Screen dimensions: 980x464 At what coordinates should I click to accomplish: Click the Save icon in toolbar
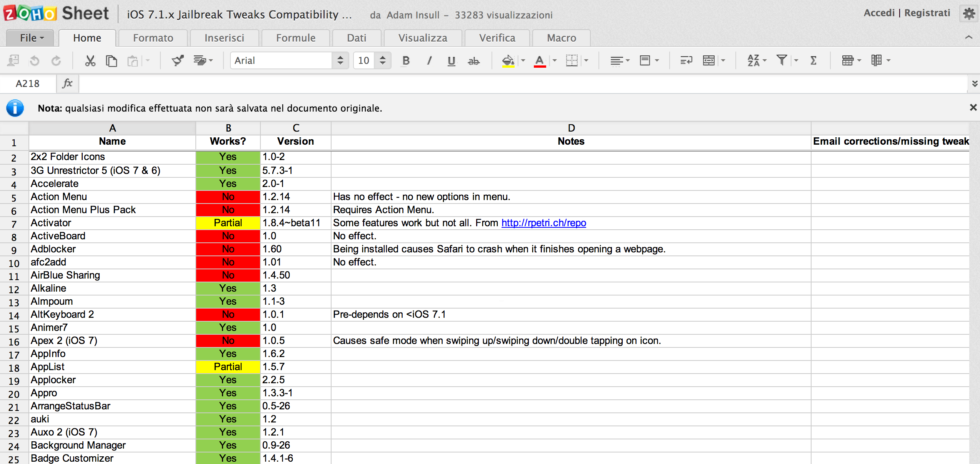point(13,60)
